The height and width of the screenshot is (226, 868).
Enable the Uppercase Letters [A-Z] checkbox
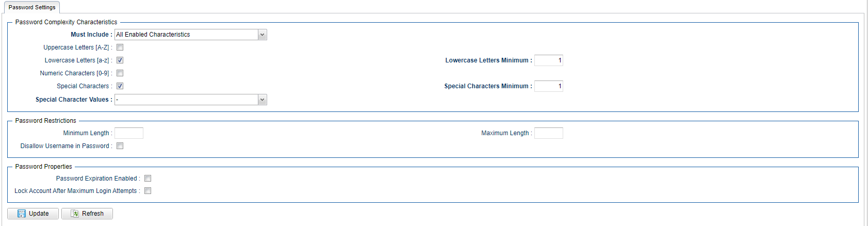click(x=120, y=47)
